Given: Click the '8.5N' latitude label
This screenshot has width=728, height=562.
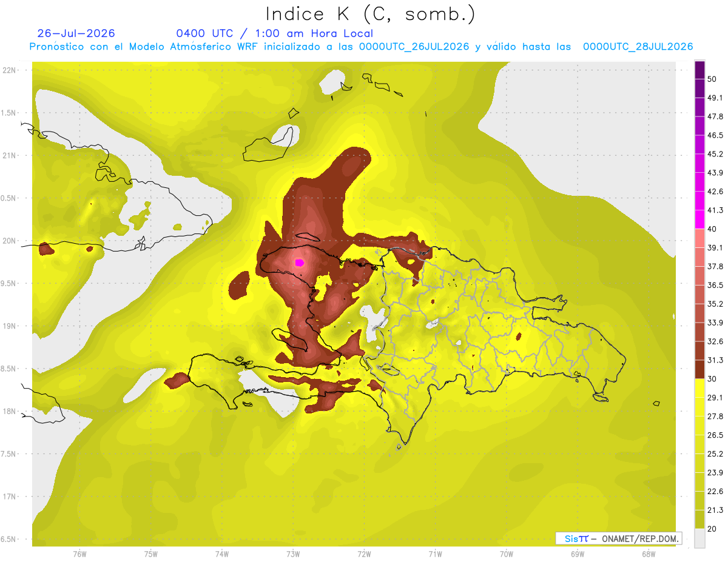Looking at the screenshot, I should coord(9,369).
